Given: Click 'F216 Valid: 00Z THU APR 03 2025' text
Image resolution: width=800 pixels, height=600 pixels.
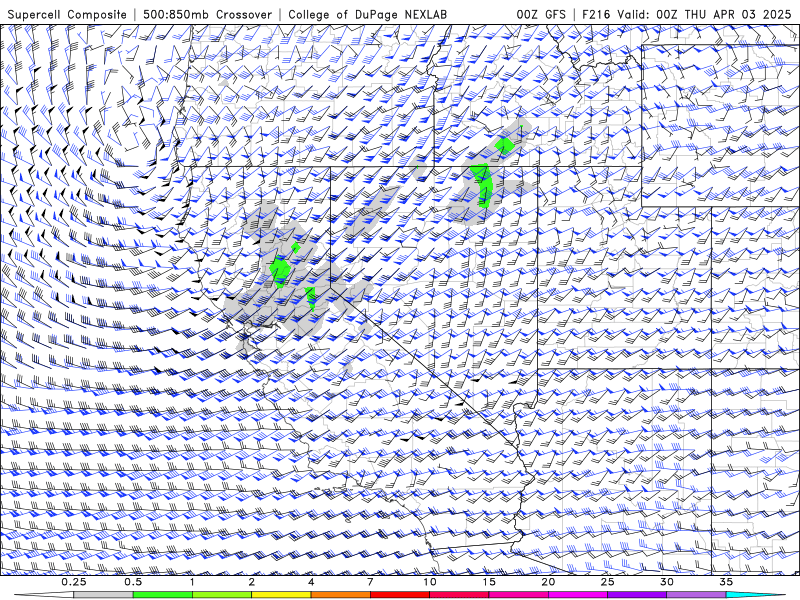Looking at the screenshot, I should point(687,14).
